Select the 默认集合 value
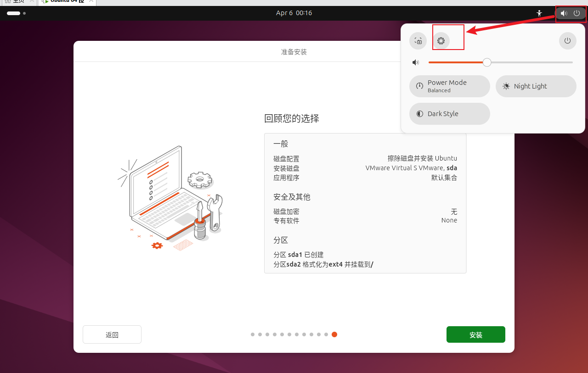Screen dimensions: 588x373 pos(444,178)
